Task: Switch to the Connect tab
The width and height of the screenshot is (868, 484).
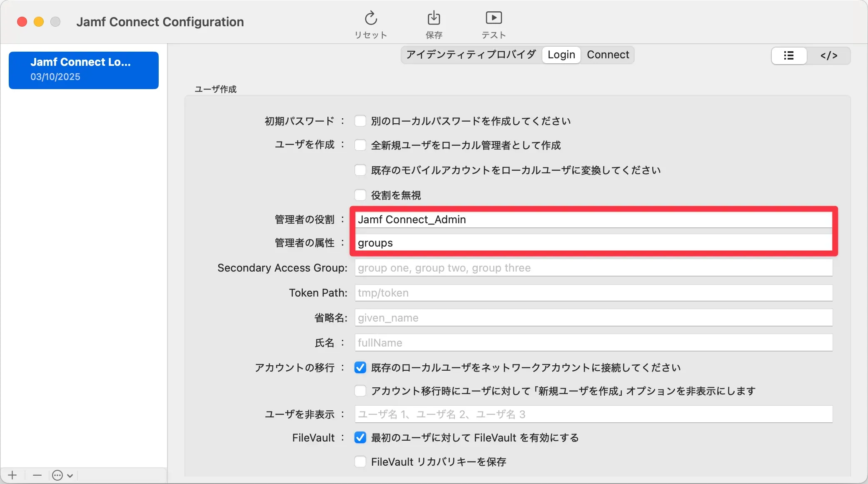Action: (x=608, y=55)
